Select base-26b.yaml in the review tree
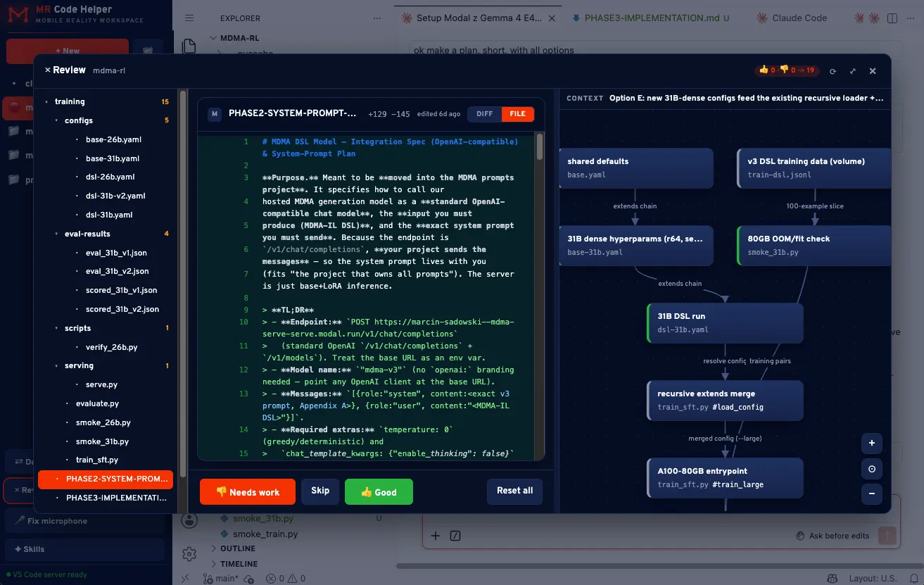The height and width of the screenshot is (585, 924). 113,139
